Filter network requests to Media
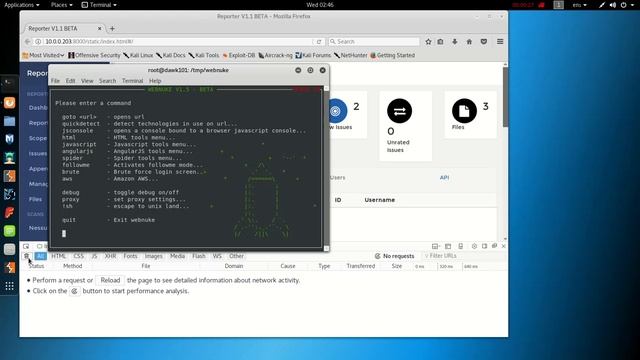Image resolution: width=640 pixels, height=360 pixels. 177,256
